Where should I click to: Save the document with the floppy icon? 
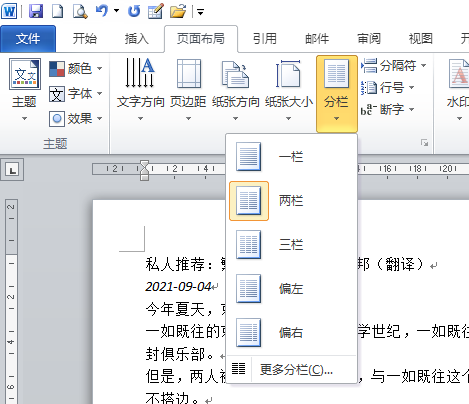(x=36, y=11)
